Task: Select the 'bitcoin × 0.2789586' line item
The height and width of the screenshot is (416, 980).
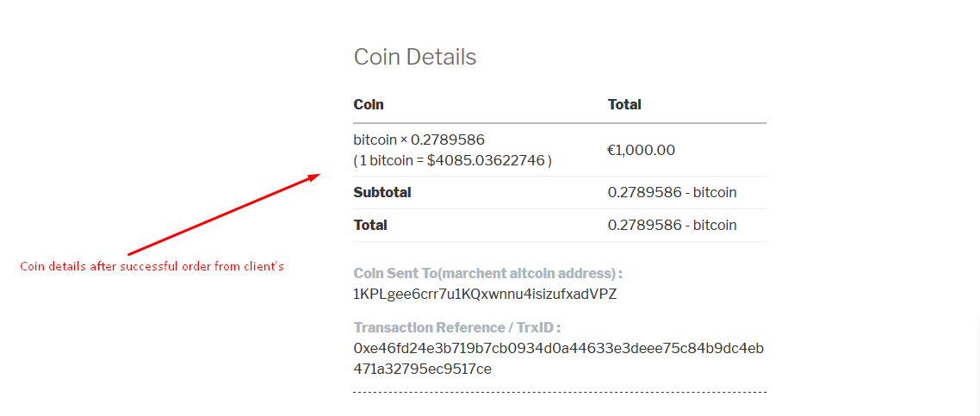Action: click(419, 140)
